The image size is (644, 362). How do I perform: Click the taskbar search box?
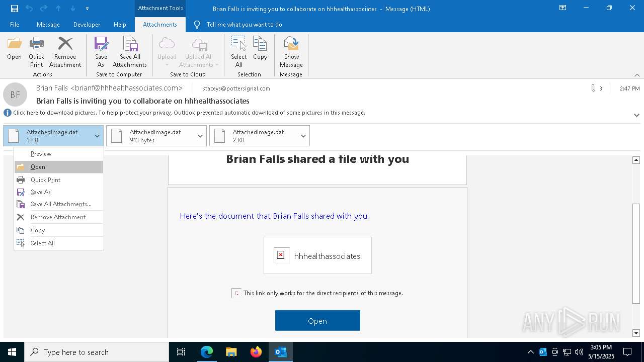click(97, 352)
